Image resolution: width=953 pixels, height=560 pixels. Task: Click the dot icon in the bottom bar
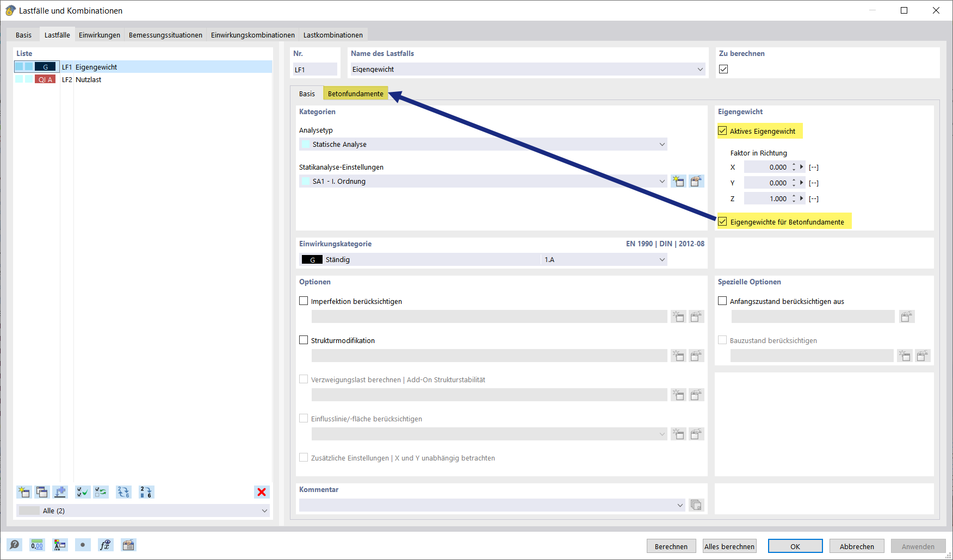(83, 545)
